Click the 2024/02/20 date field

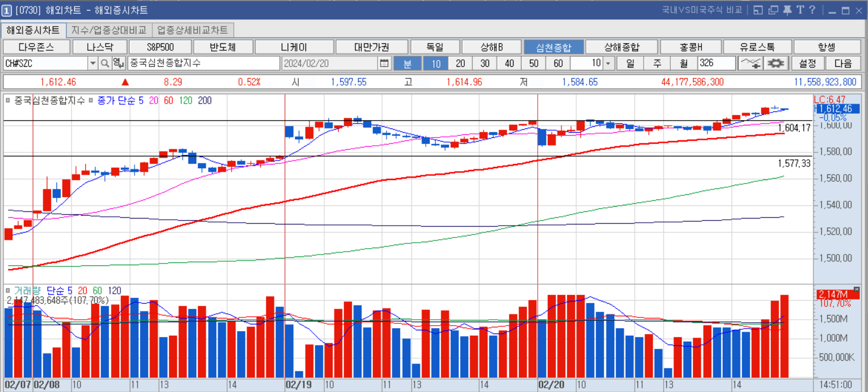coord(330,63)
